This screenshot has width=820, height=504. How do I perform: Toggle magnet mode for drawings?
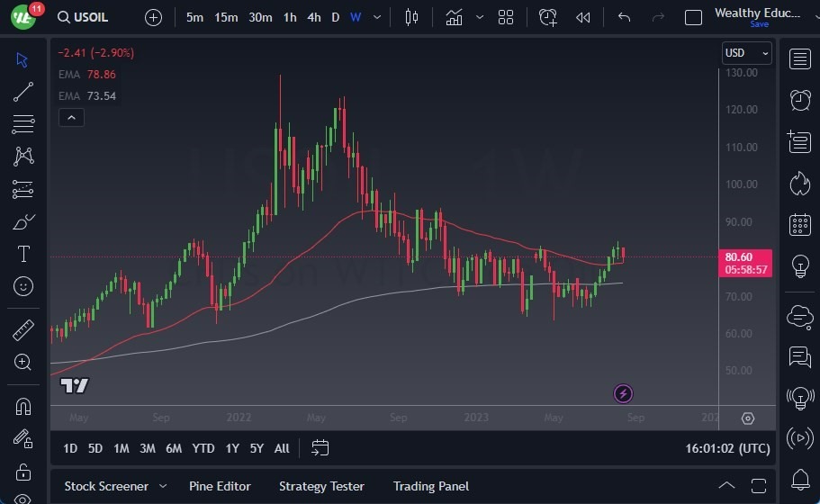[23, 406]
